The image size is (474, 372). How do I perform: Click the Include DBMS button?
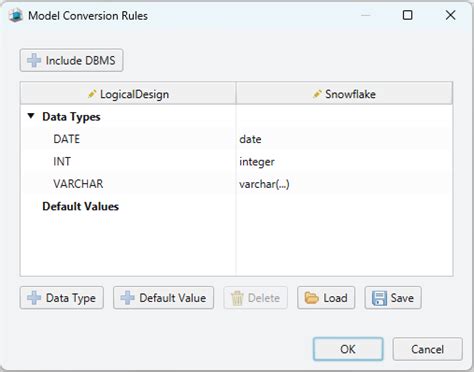[x=71, y=60]
